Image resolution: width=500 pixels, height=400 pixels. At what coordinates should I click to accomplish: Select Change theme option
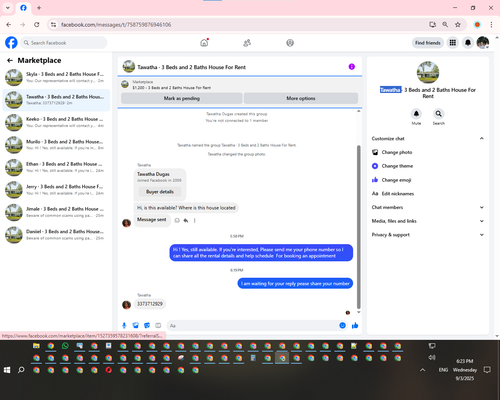tap(428, 166)
